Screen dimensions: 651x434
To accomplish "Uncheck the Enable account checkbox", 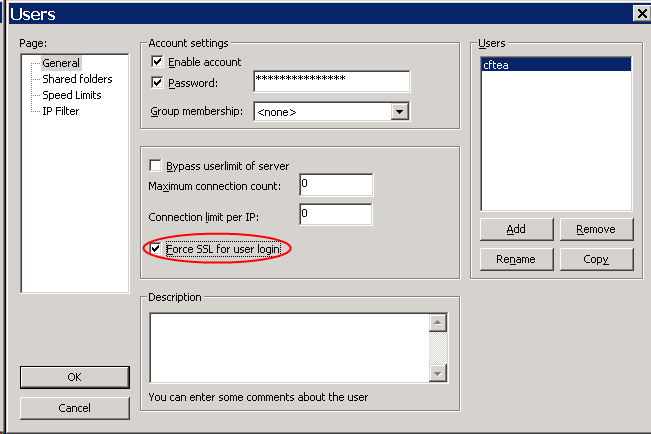I will (x=157, y=62).
